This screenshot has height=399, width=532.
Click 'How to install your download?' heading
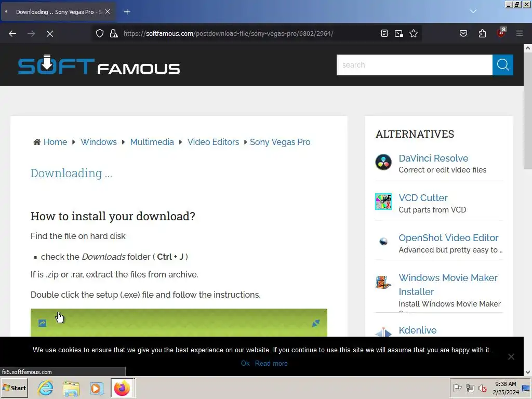[x=113, y=216]
